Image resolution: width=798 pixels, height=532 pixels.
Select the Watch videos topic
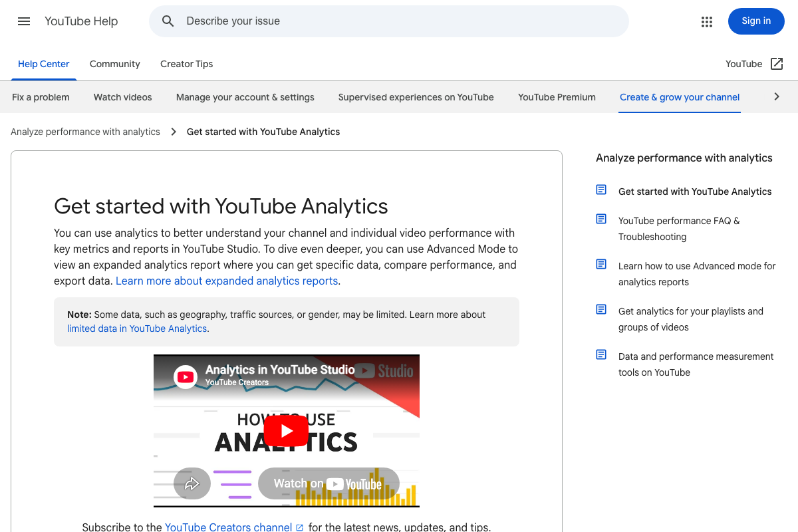(x=123, y=97)
